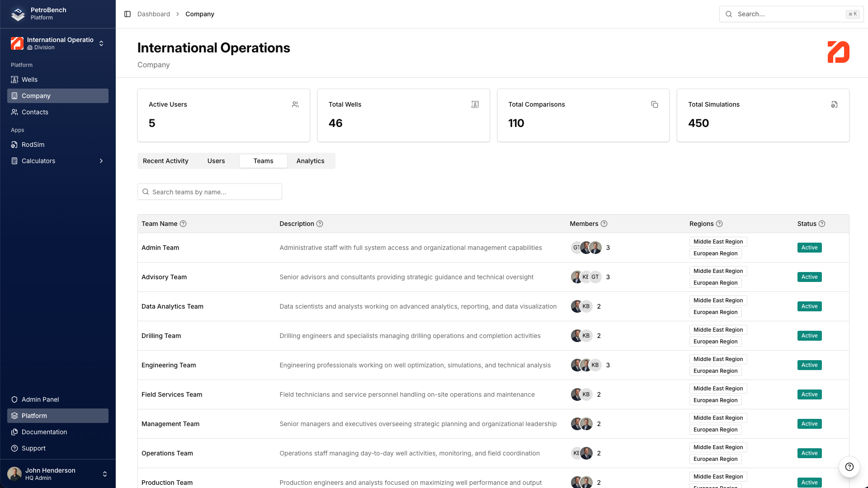Open the floating help button

(849, 467)
